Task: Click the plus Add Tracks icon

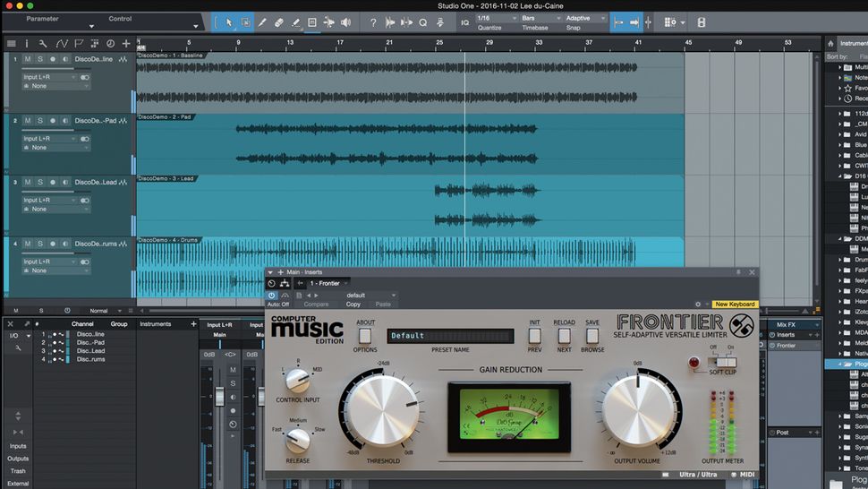Action: 126,43
